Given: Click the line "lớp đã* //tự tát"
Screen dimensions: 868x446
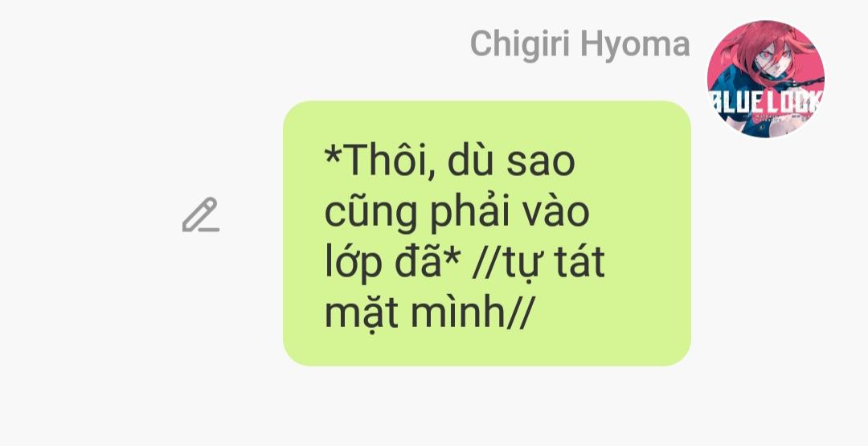Looking at the screenshot, I should pyautogui.click(x=464, y=264).
